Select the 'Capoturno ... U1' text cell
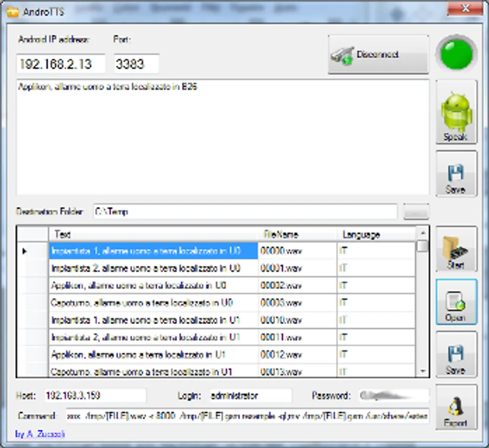Viewport: 489px width, 448px height. (153, 371)
